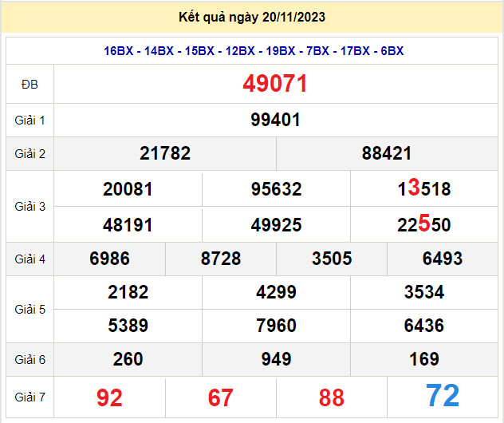Click third prize number 20081
This screenshot has width=504, height=423.
(128, 189)
